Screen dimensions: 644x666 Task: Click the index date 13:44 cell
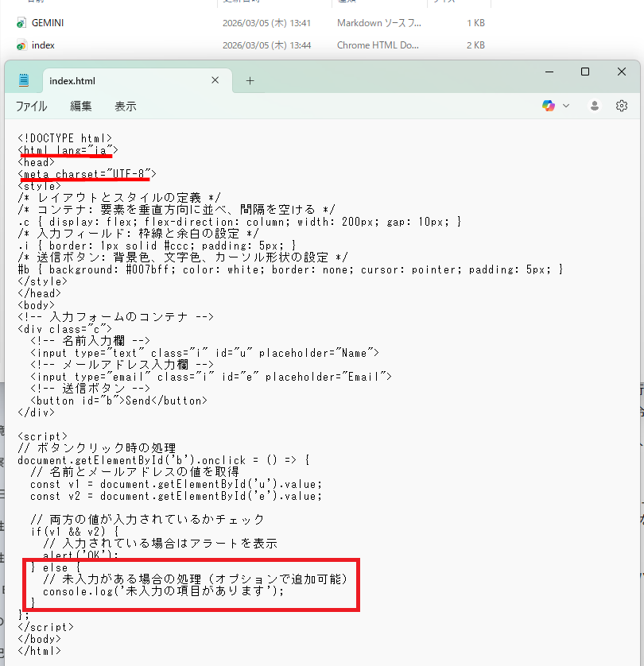266,45
